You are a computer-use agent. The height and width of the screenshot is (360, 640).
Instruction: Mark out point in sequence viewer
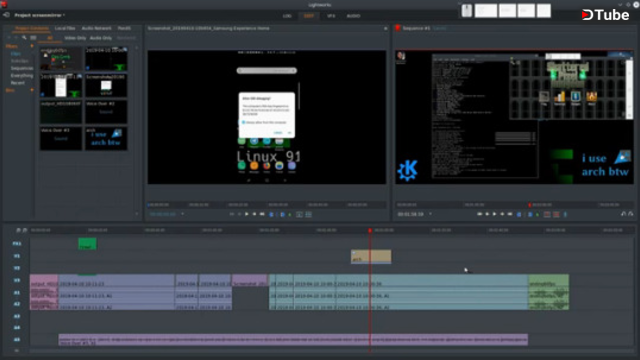[x=530, y=214]
